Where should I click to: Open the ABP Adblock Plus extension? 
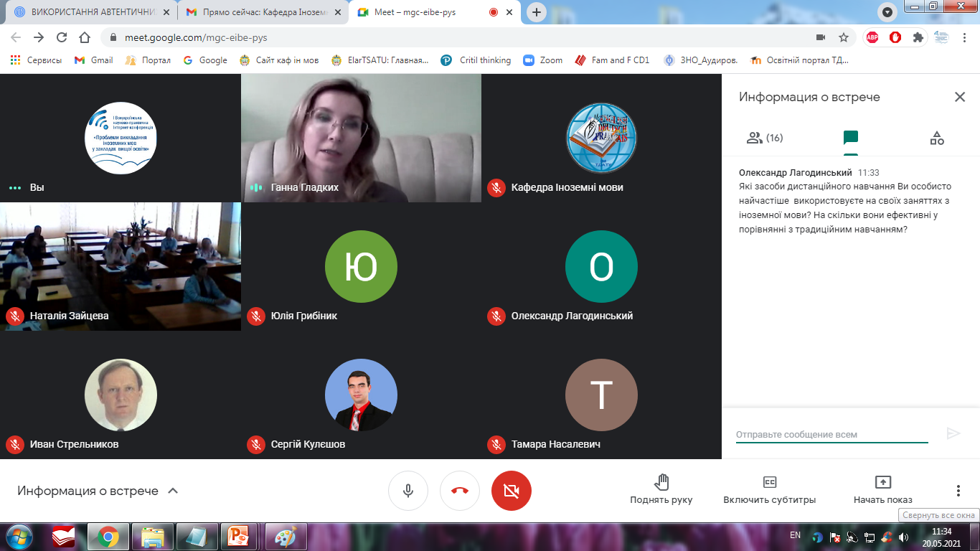click(x=872, y=37)
